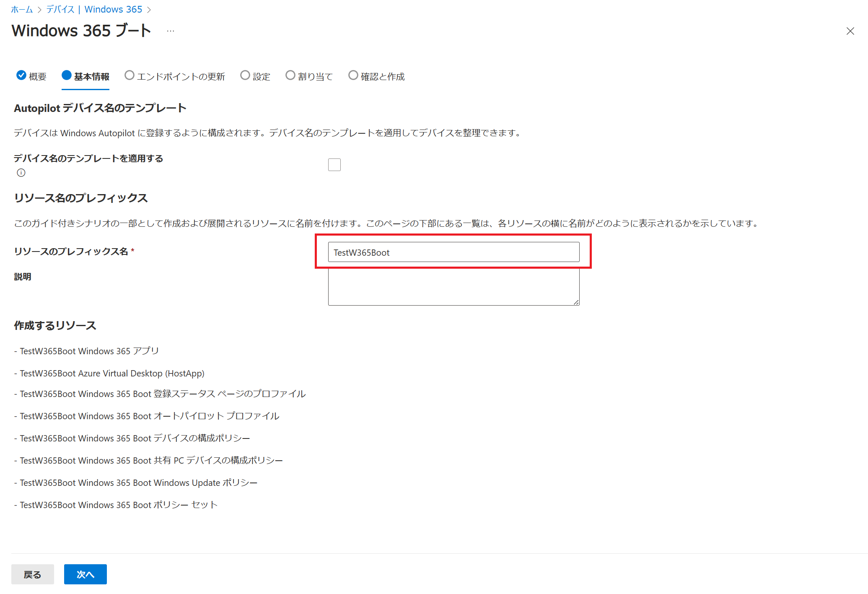Image resolution: width=868 pixels, height=594 pixels.
Task: Click the 基本情報 step circle icon
Action: (x=67, y=75)
